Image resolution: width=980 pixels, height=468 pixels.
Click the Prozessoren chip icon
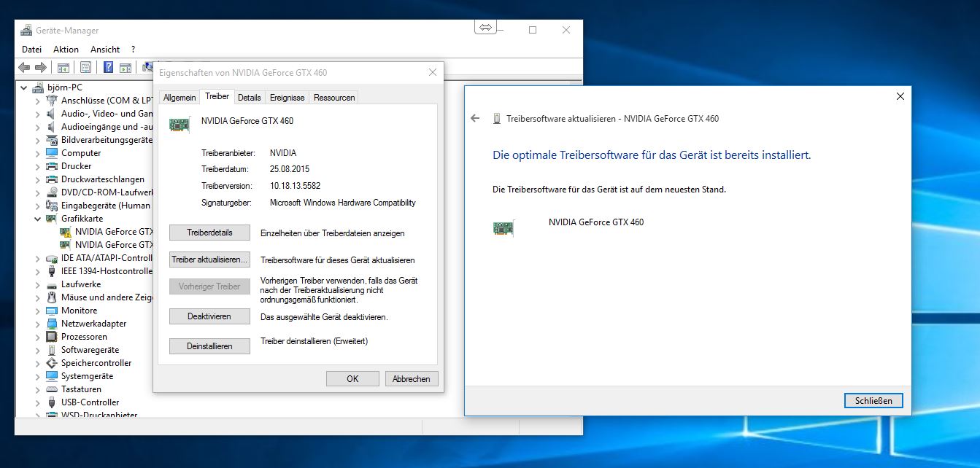click(x=52, y=337)
